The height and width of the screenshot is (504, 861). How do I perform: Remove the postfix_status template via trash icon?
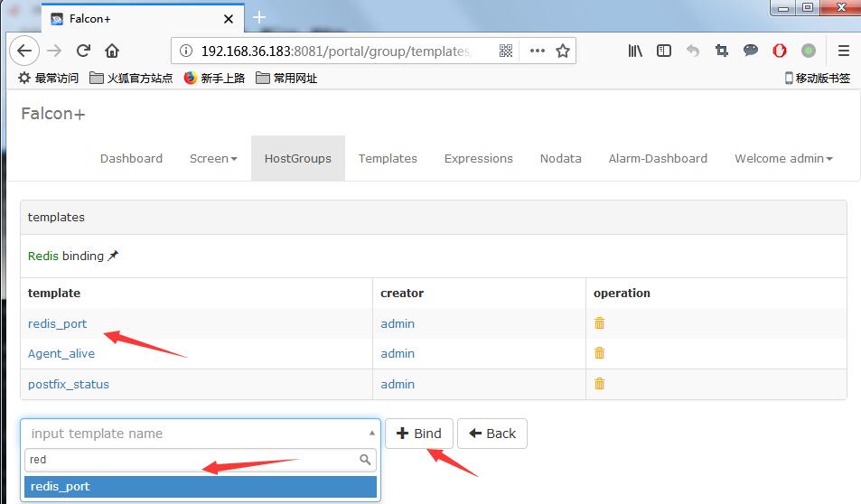[x=599, y=384]
